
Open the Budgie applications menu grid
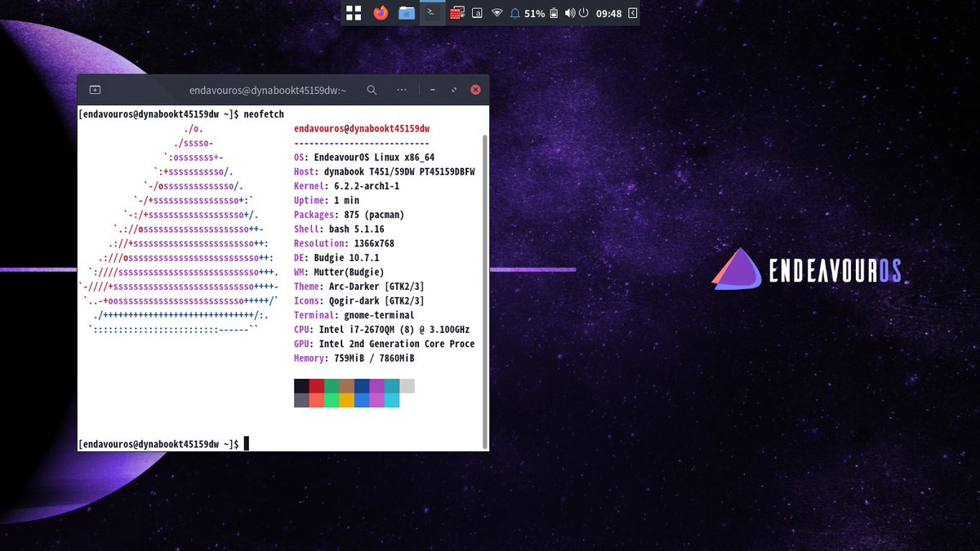354,13
